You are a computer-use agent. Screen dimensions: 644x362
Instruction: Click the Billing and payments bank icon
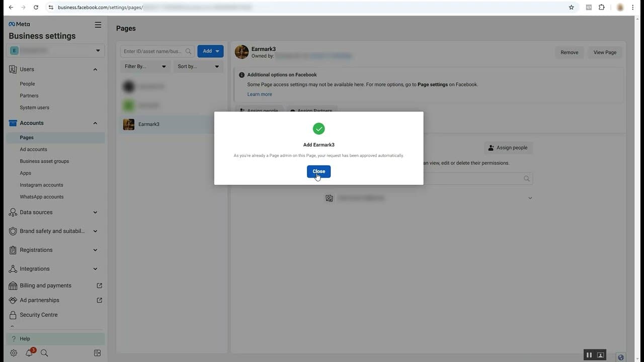[x=13, y=286]
